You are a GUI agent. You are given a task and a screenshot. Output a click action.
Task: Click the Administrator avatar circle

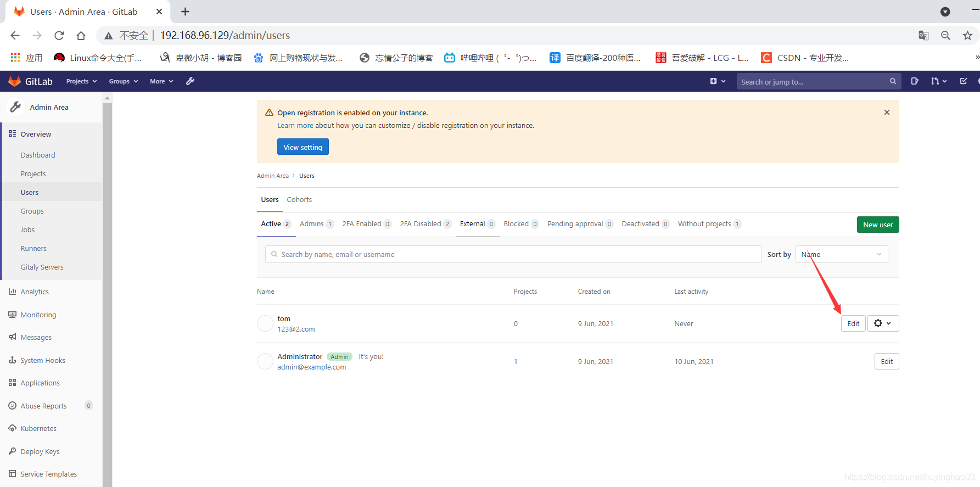click(265, 361)
